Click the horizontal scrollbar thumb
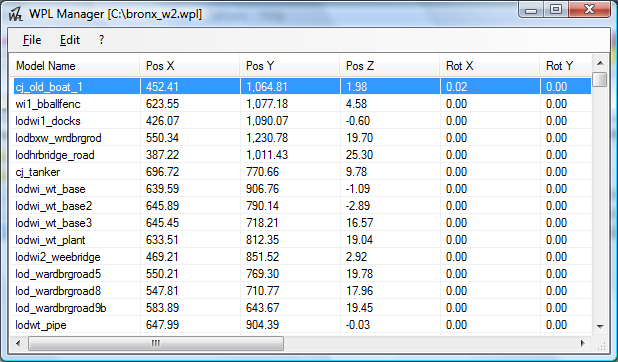This screenshot has height=362, width=618. point(156,343)
